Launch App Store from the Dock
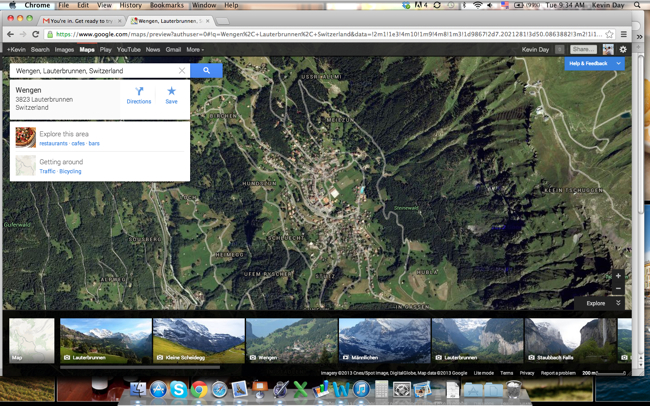 (x=158, y=390)
